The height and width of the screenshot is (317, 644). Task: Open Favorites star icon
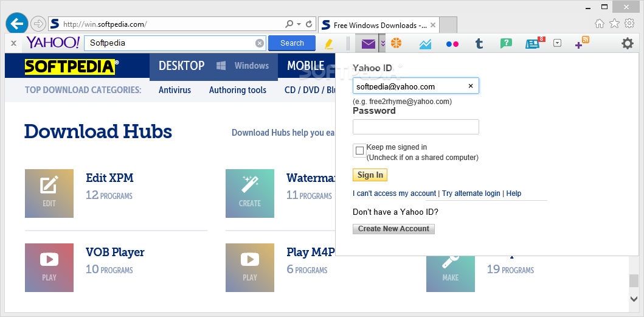(x=614, y=24)
